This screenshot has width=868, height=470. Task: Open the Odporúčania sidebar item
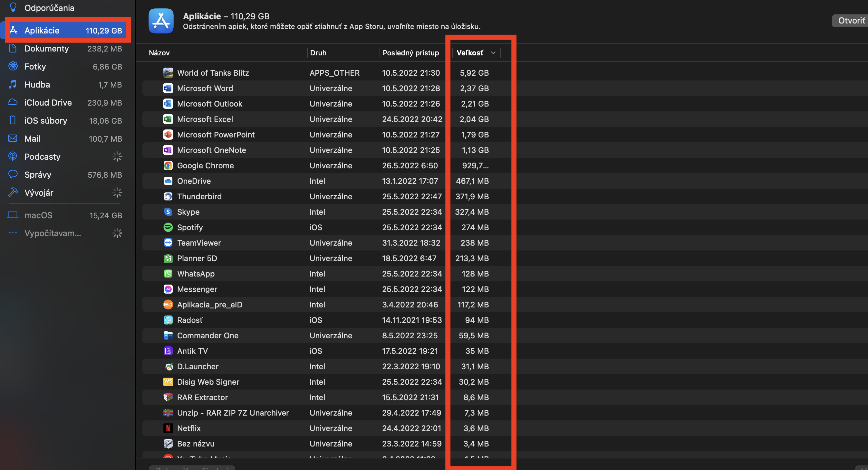pos(49,8)
